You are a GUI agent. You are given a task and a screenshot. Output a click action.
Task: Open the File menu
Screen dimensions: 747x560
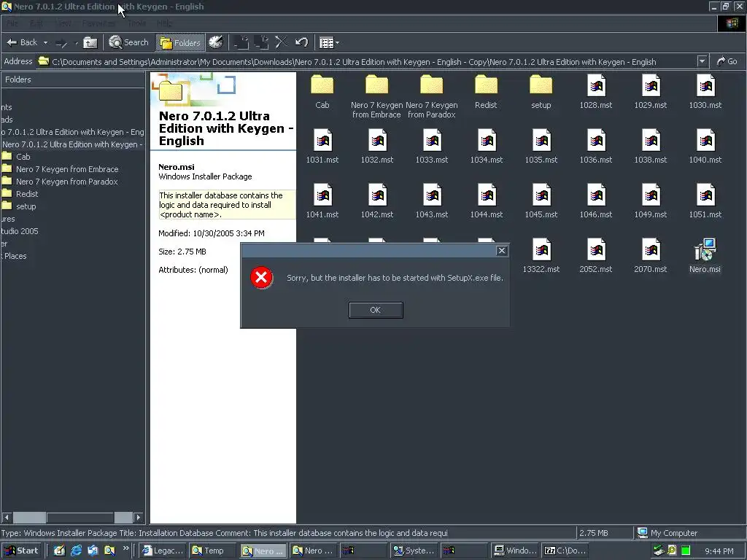click(x=12, y=23)
